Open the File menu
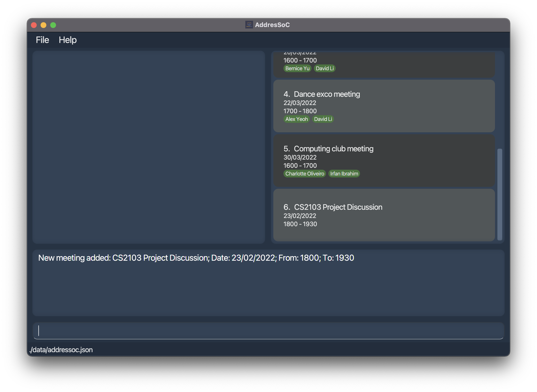Image resolution: width=537 pixels, height=392 pixels. (42, 40)
